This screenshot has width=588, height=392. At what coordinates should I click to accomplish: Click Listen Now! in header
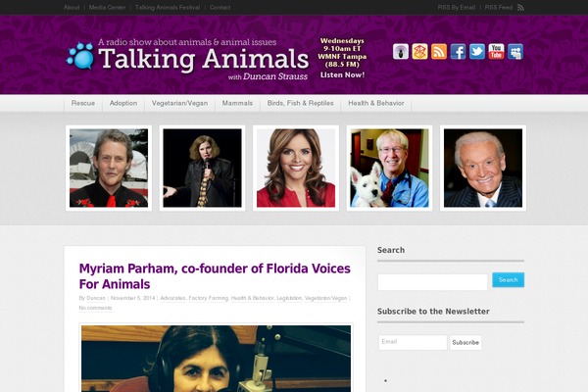(x=342, y=74)
